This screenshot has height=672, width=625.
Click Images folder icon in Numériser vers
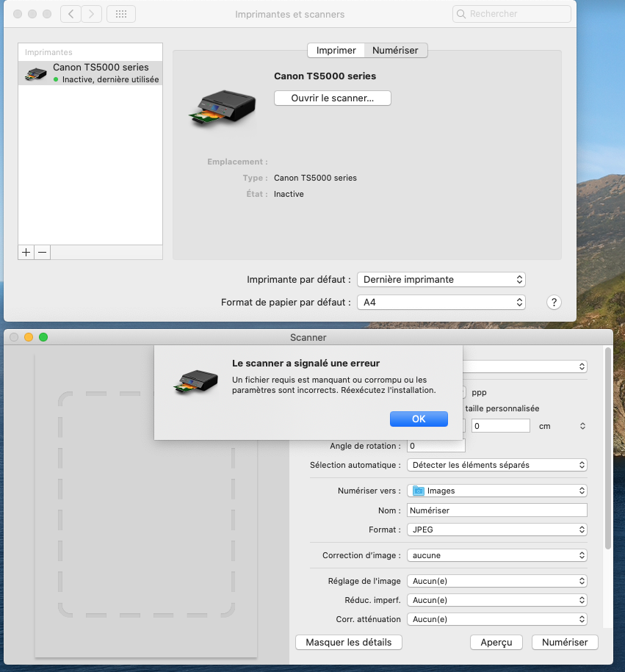click(x=419, y=491)
